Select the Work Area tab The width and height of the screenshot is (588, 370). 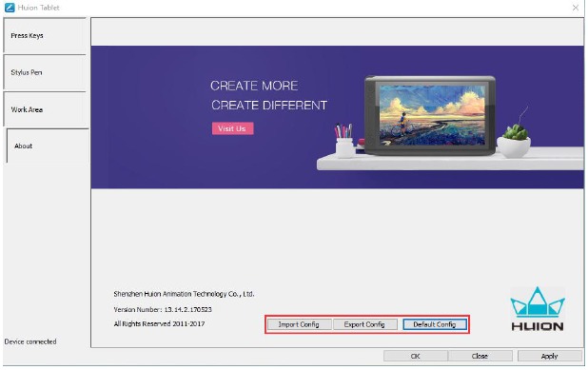pyautogui.click(x=45, y=109)
